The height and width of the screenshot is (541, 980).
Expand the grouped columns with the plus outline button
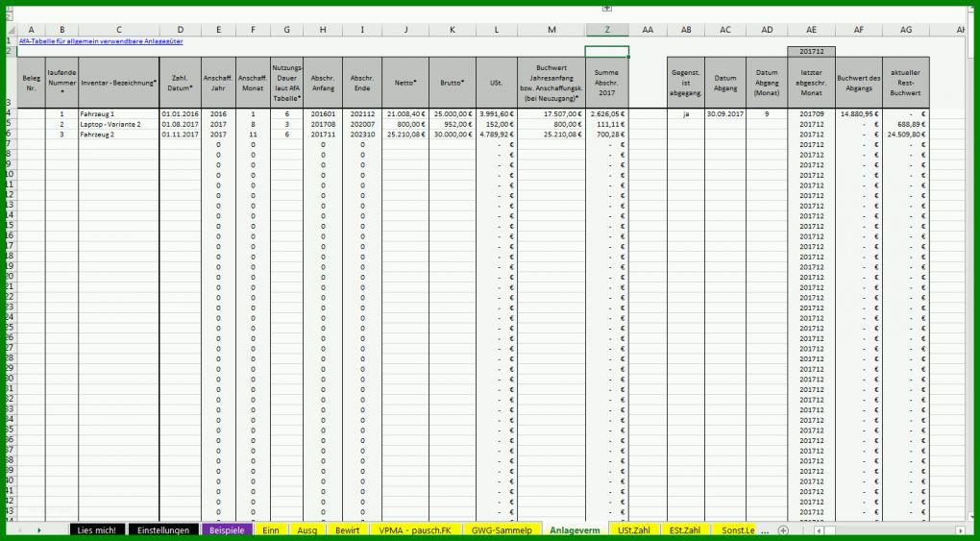(606, 8)
